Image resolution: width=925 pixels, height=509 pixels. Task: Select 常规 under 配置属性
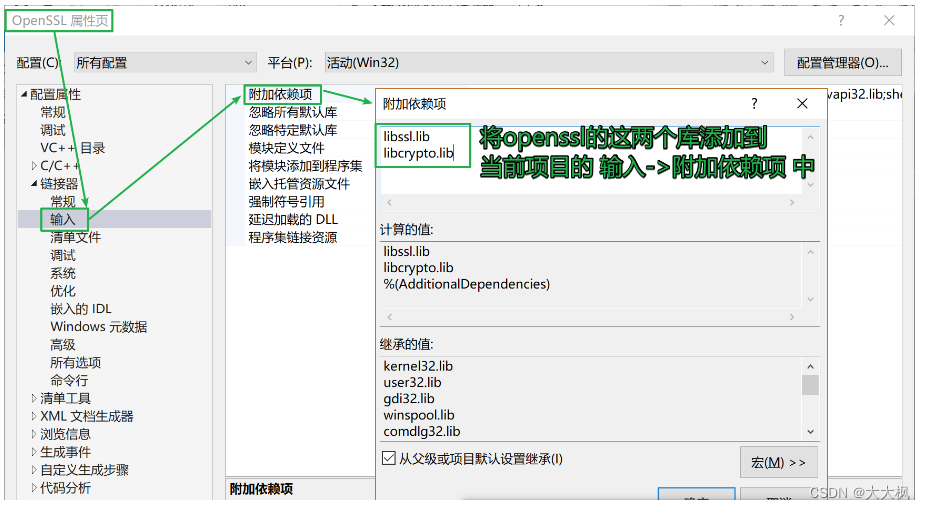[53, 112]
